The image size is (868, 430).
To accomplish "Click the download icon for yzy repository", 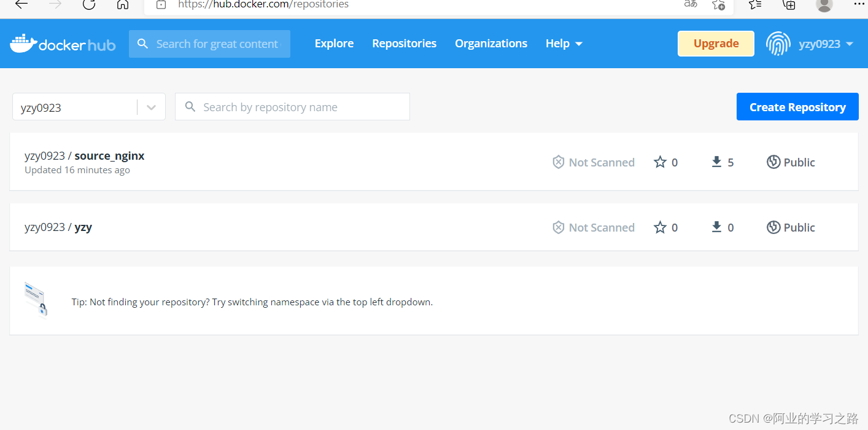I will pos(716,227).
